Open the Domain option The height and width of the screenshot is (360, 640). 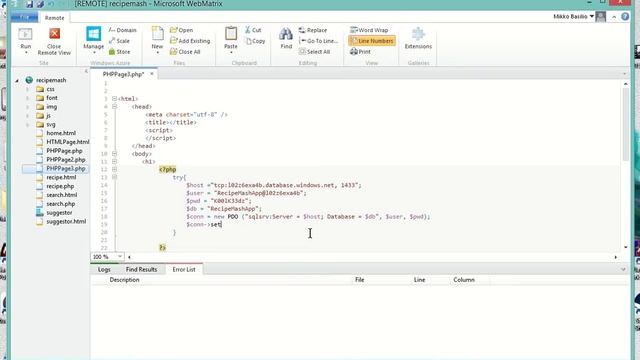[x=122, y=30]
